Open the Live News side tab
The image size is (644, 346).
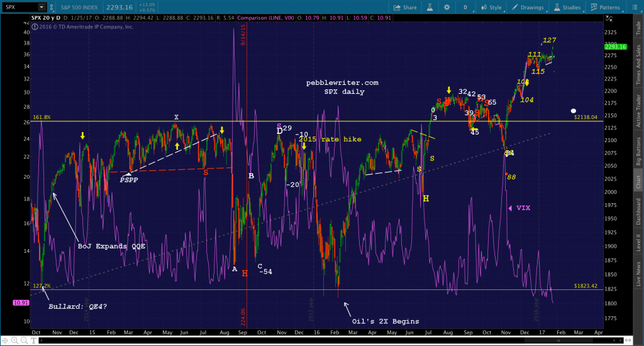pyautogui.click(x=638, y=274)
